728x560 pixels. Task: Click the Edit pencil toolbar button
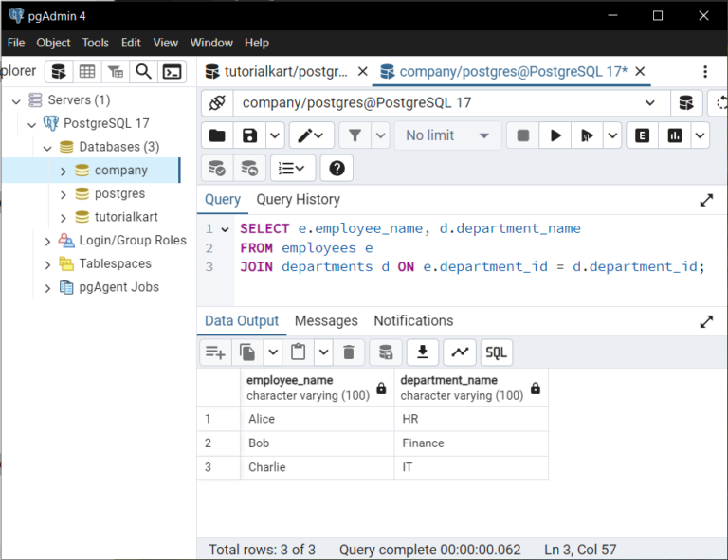point(311,135)
